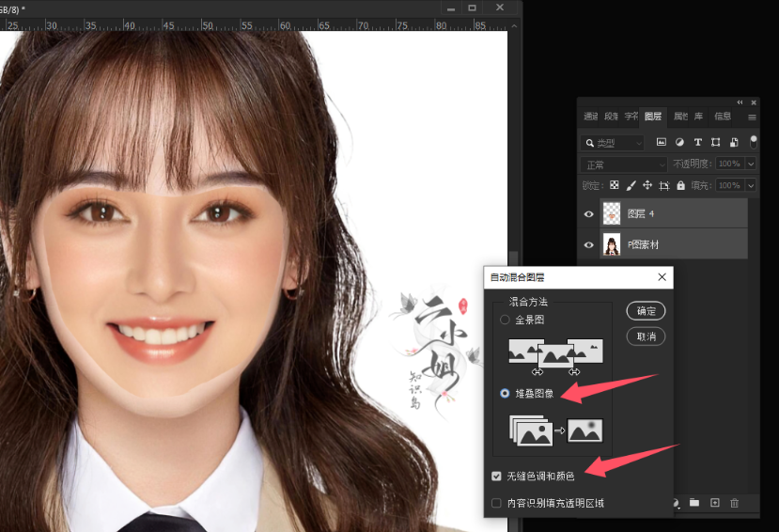Viewport: 779px width, 532px height.
Task: Click the P图素材 layer name
Action: tap(643, 244)
